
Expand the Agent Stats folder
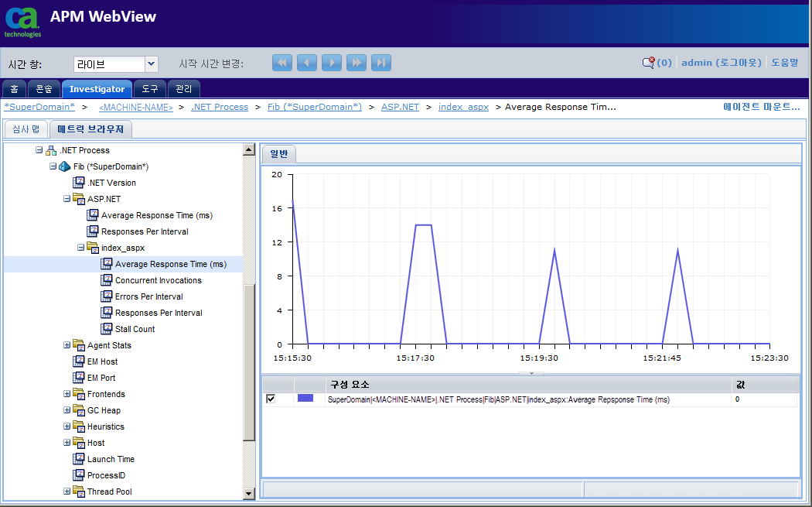click(x=67, y=345)
